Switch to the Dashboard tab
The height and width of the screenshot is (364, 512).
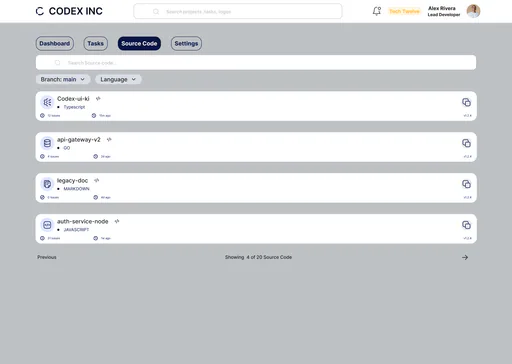tap(55, 44)
